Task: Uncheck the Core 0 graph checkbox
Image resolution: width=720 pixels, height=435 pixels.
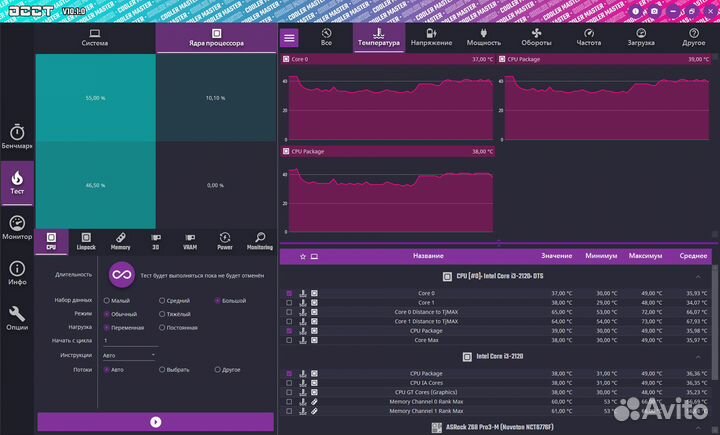Action: pos(290,293)
